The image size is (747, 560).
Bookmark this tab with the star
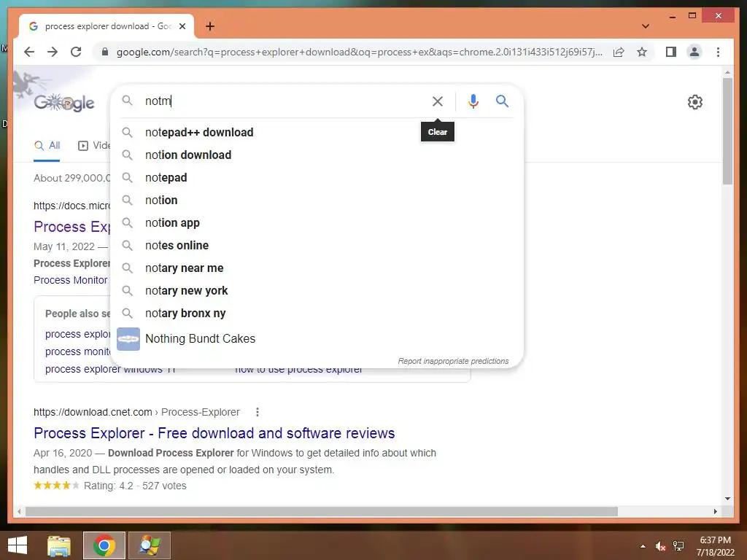(642, 52)
